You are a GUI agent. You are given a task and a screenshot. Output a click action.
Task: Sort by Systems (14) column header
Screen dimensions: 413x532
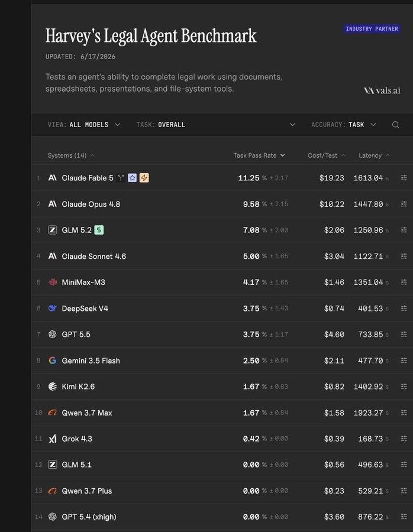[71, 155]
